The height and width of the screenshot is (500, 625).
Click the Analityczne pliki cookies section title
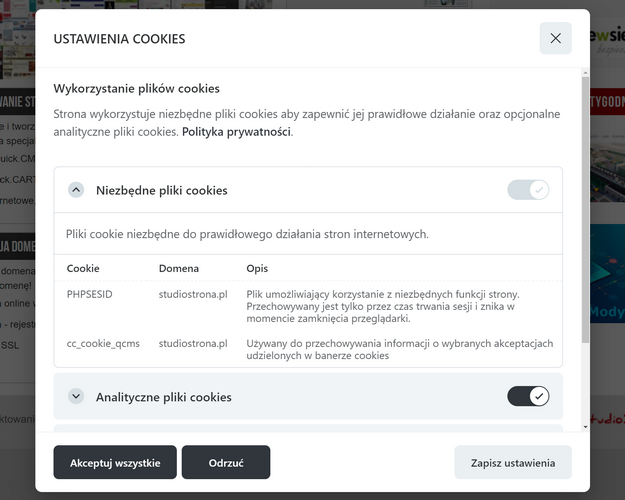163,397
